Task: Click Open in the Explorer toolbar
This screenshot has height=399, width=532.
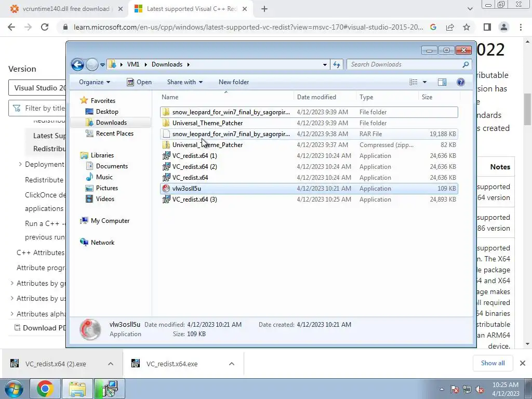Action: click(x=139, y=82)
